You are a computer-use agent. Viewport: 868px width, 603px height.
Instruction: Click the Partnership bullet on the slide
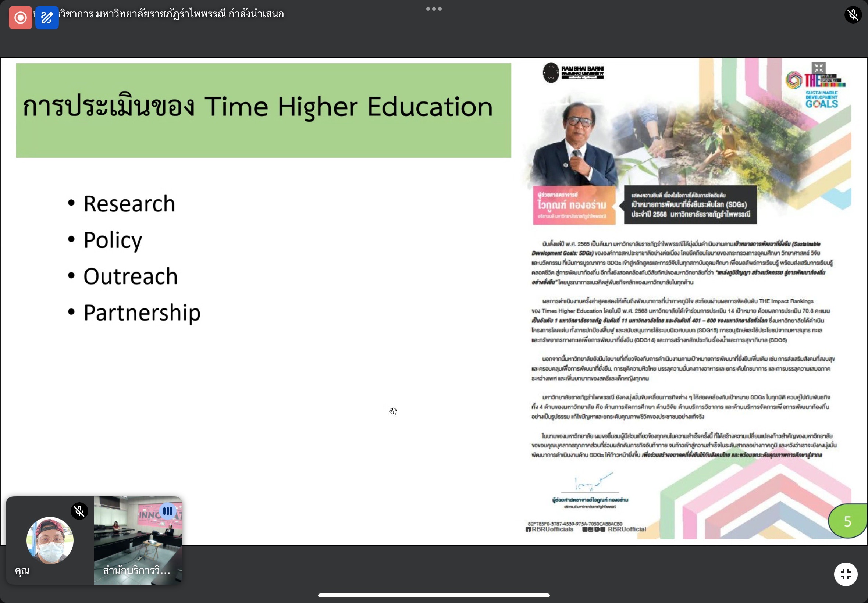[142, 313]
